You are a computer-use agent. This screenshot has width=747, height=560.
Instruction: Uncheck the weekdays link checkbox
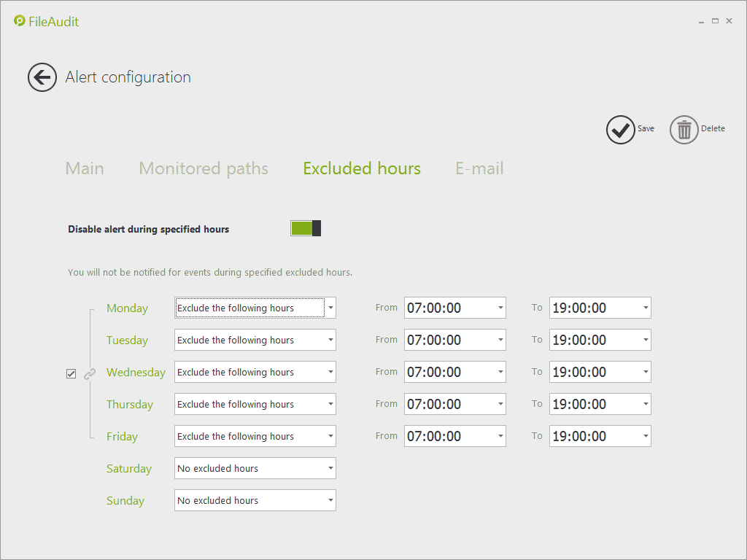[x=71, y=374]
